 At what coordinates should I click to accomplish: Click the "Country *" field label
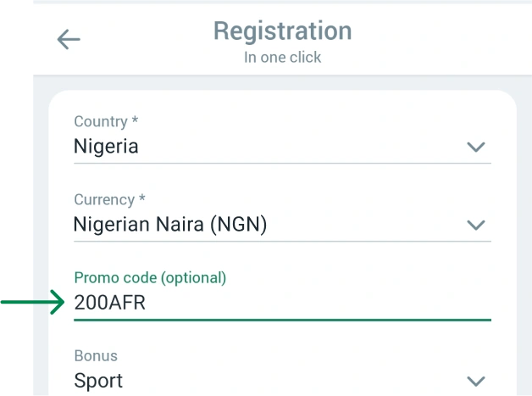106,122
